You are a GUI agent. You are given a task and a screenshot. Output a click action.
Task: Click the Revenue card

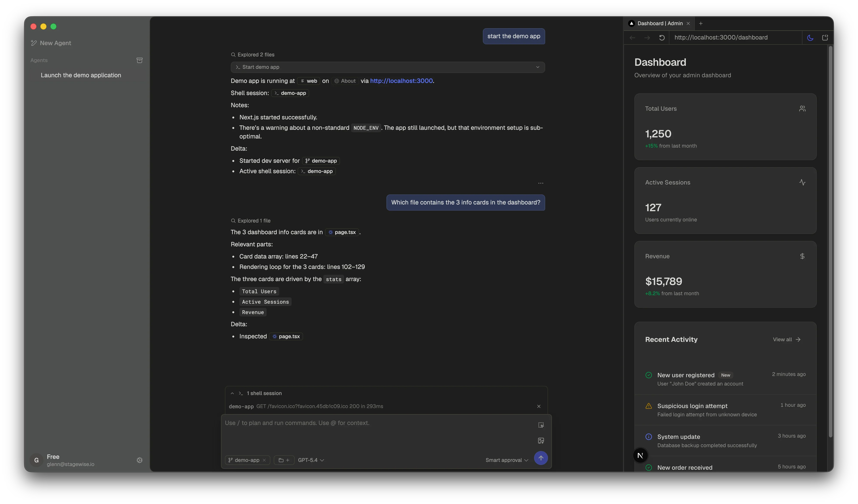tap(725, 274)
